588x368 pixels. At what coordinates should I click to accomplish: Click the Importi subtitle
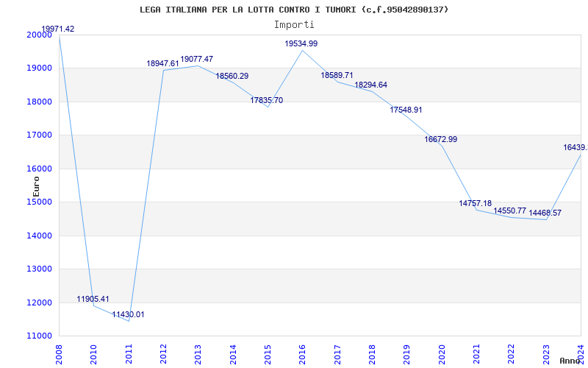point(294,25)
